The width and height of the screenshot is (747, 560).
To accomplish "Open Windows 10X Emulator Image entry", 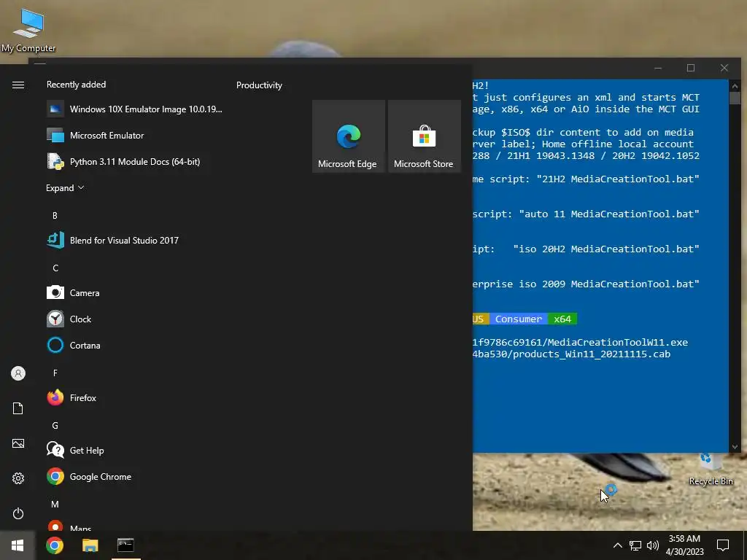I will [x=135, y=109].
